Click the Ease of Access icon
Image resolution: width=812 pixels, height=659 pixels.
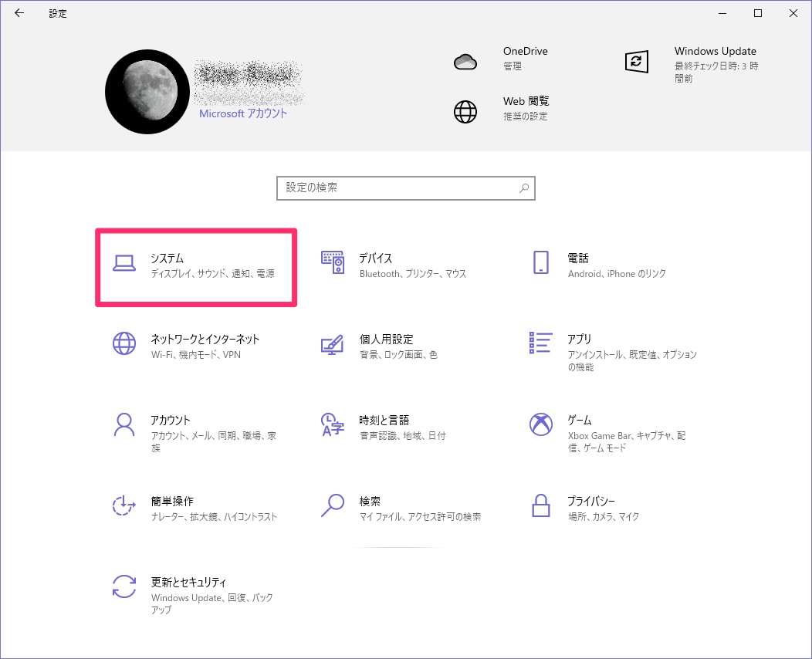(x=124, y=505)
